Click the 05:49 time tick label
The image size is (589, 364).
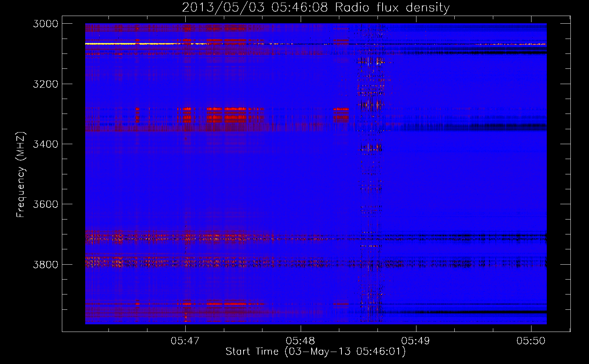point(416,341)
